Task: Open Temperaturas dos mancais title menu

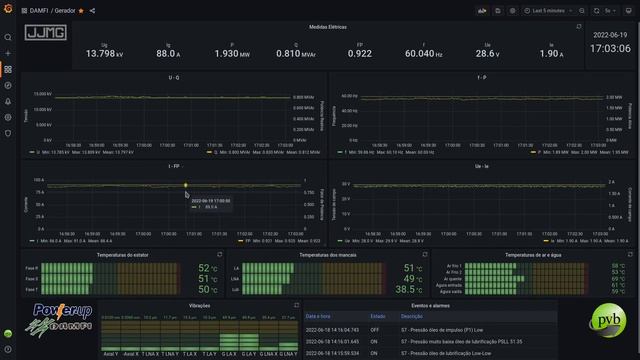Action: 328,255
